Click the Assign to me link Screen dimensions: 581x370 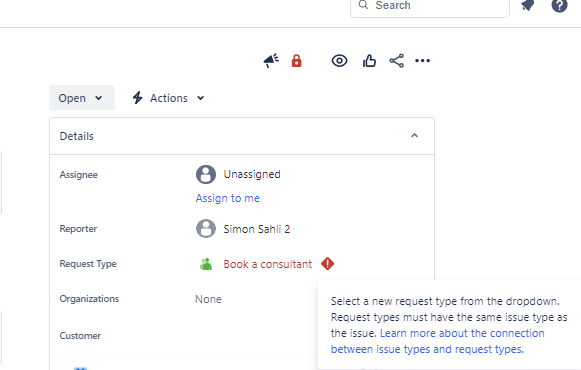tap(228, 198)
